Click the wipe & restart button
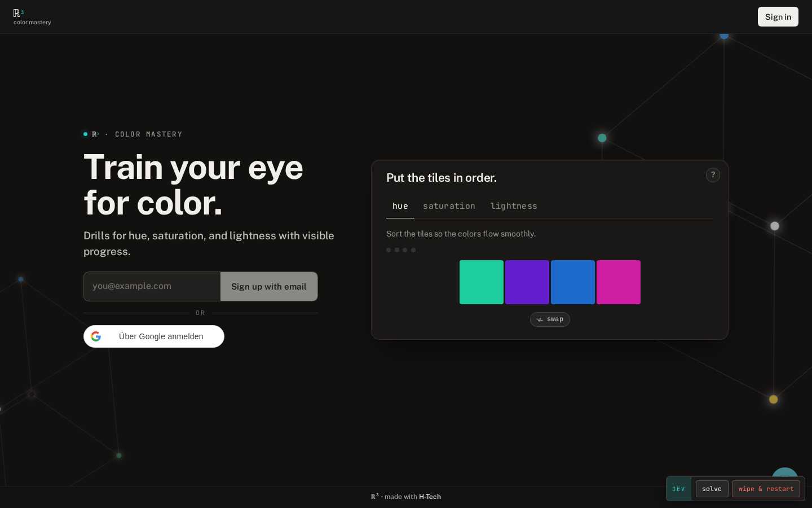Image resolution: width=812 pixels, height=508 pixels. pos(766,489)
